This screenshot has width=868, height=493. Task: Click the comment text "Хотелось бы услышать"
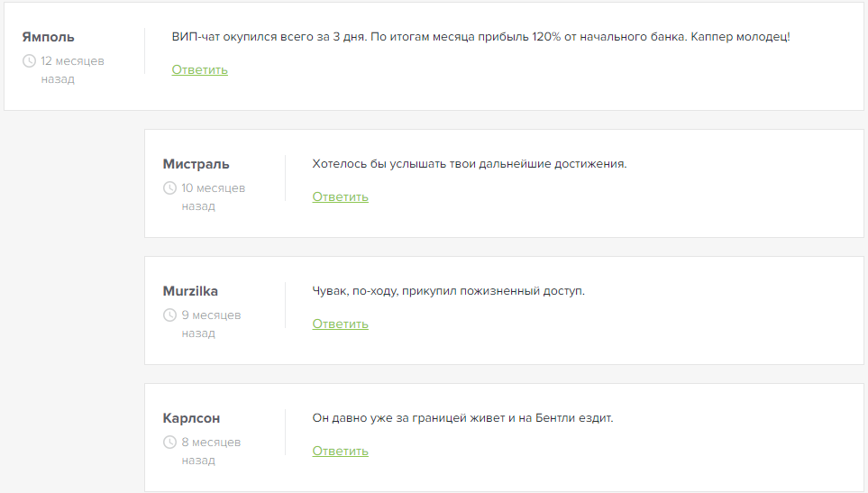pos(469,164)
